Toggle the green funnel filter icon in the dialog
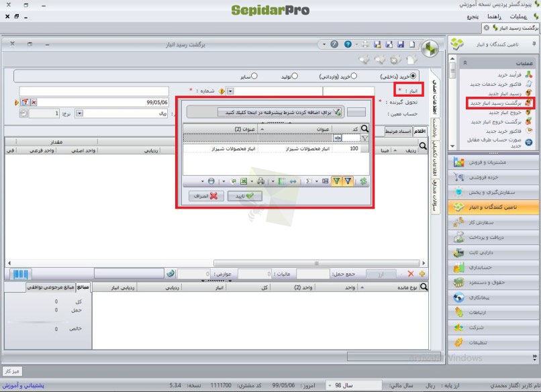 [x=336, y=181]
